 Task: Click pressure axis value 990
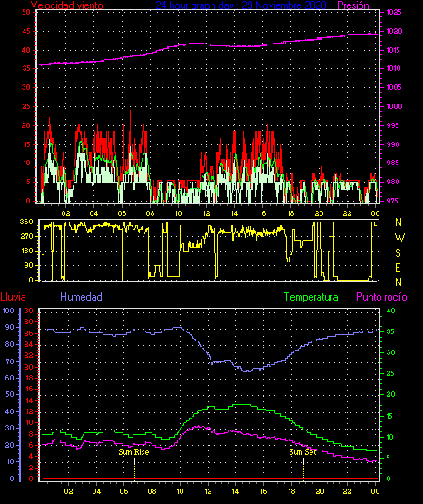(393, 144)
